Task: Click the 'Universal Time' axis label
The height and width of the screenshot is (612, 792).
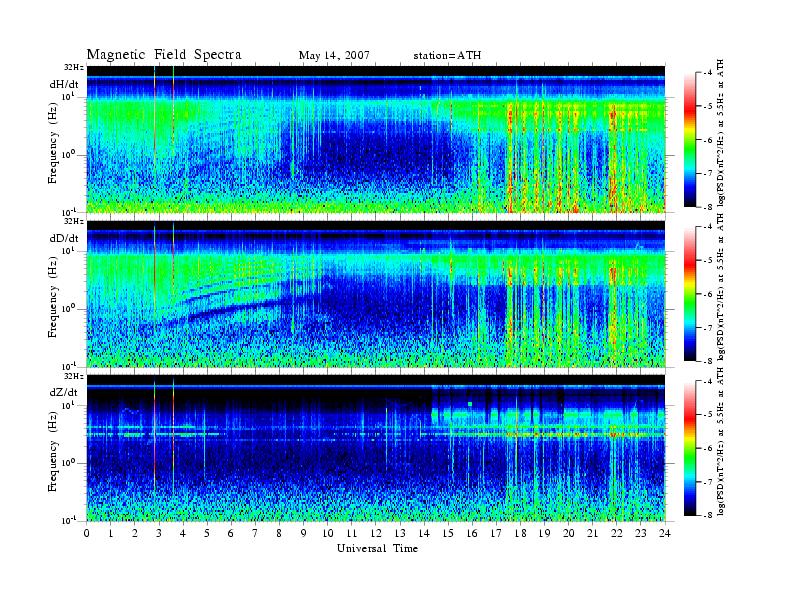Action: pyautogui.click(x=377, y=548)
